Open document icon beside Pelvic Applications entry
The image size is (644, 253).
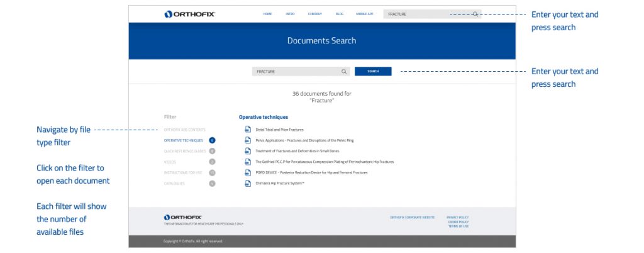248,140
